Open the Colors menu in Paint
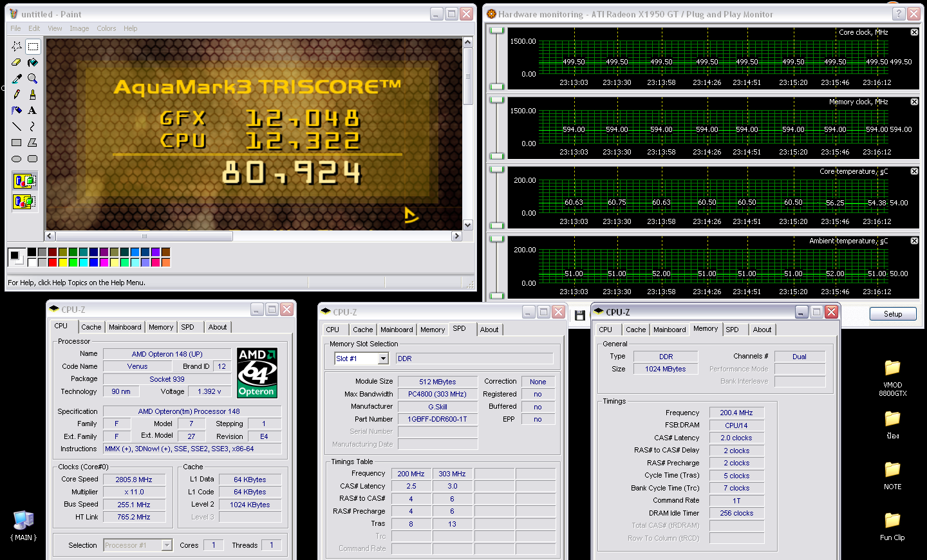The width and height of the screenshot is (927, 560). 106,28
